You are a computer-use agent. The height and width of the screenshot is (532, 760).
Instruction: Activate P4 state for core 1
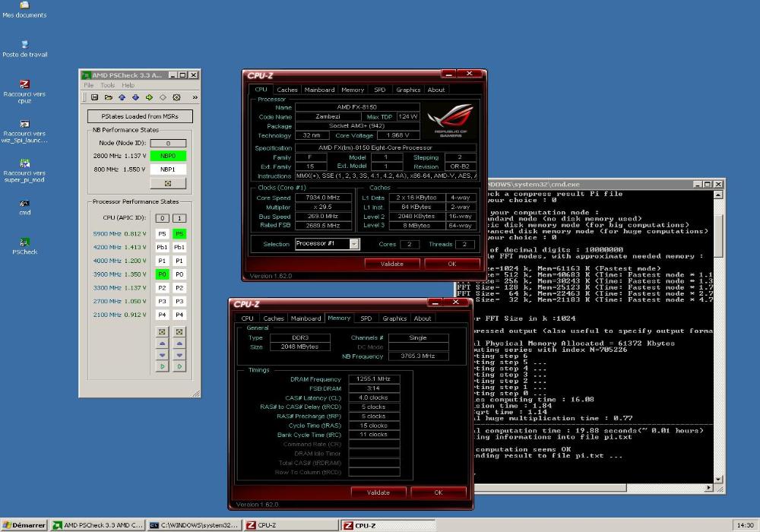tap(179, 315)
